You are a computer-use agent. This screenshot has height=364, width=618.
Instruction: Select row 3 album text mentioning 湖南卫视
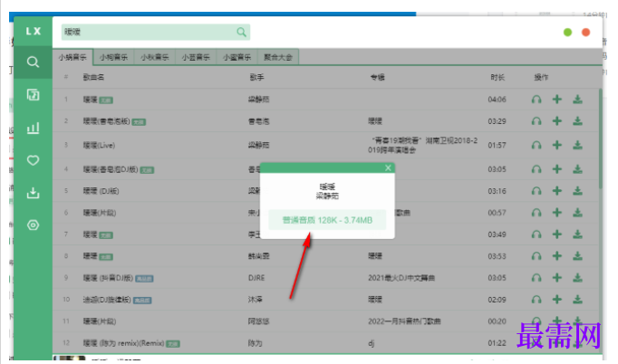click(x=422, y=146)
